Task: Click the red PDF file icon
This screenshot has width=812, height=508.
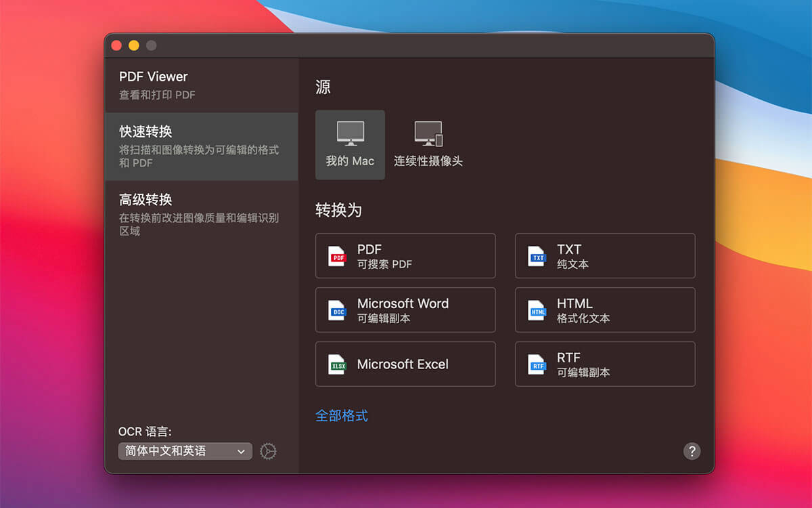Action: pos(338,256)
